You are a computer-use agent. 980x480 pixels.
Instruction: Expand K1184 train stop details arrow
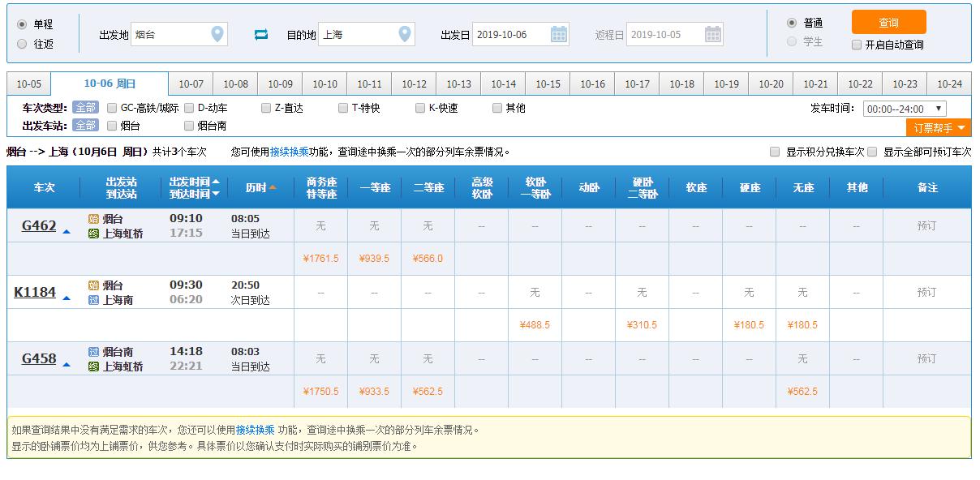click(67, 298)
